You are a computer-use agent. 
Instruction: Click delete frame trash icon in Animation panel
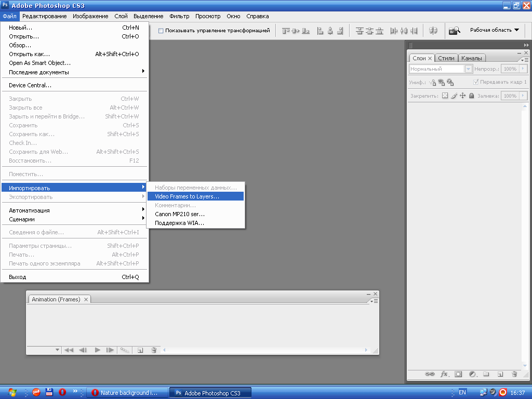(x=154, y=350)
